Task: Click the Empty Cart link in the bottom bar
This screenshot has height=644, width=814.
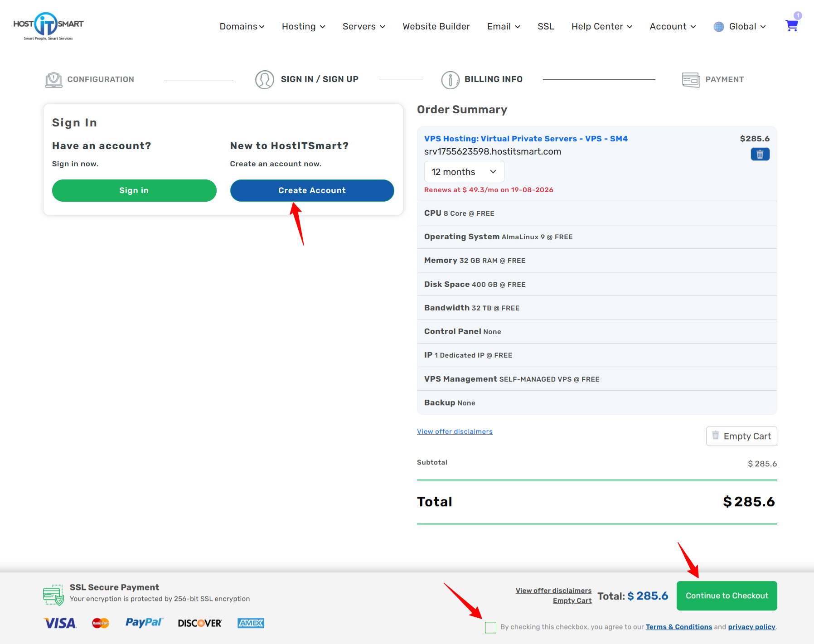Action: click(x=572, y=600)
